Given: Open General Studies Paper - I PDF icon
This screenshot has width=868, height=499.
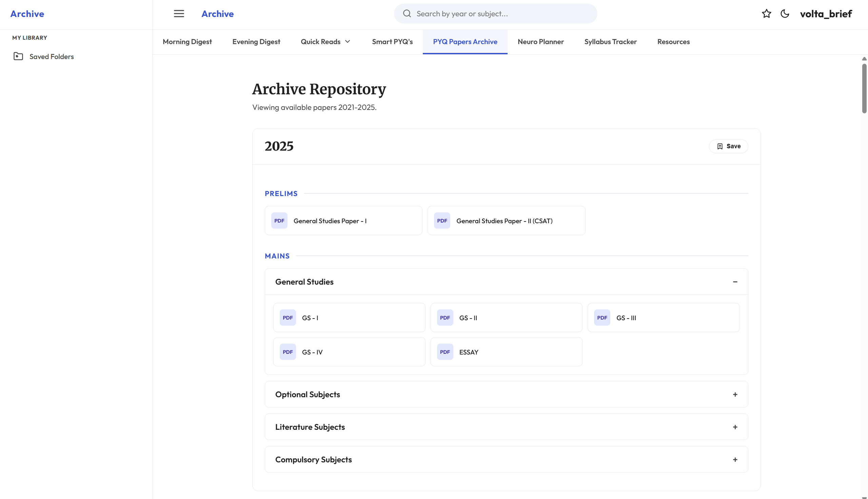Looking at the screenshot, I should click(279, 221).
